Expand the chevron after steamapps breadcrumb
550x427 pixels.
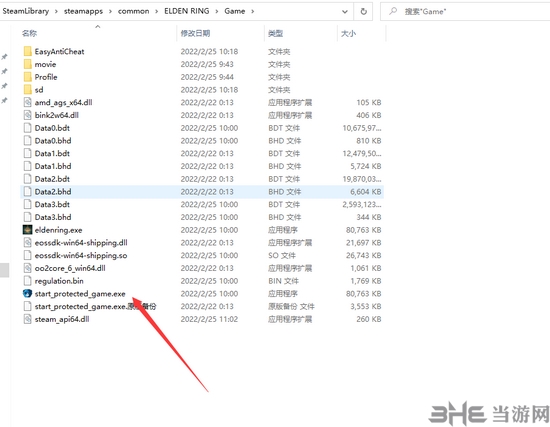(x=110, y=12)
